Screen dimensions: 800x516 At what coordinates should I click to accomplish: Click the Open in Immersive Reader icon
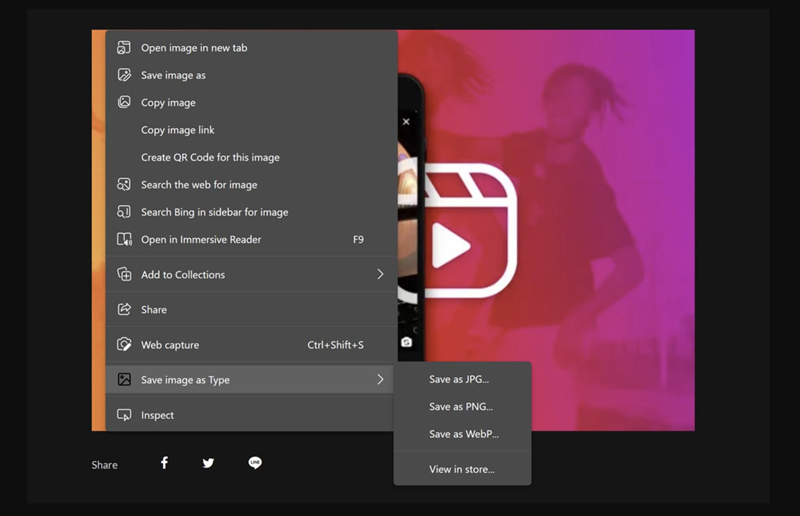(x=124, y=240)
